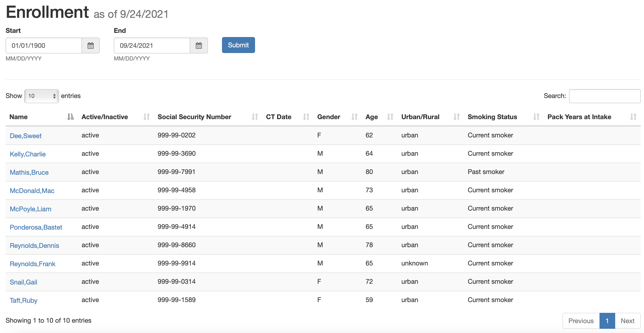644x333 pixels.
Task: Open patient Mathis,Bruce
Action: point(29,173)
